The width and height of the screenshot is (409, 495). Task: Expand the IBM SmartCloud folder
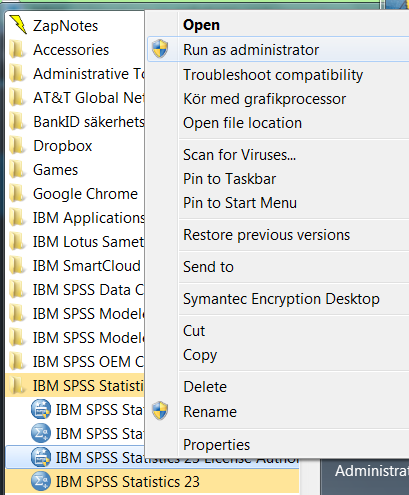point(75,266)
